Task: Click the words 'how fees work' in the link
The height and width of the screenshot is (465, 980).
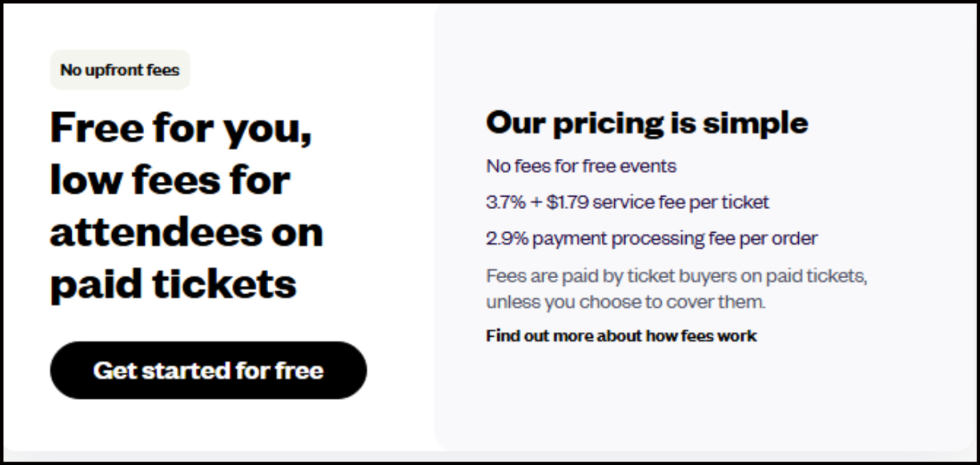Action: pos(701,336)
